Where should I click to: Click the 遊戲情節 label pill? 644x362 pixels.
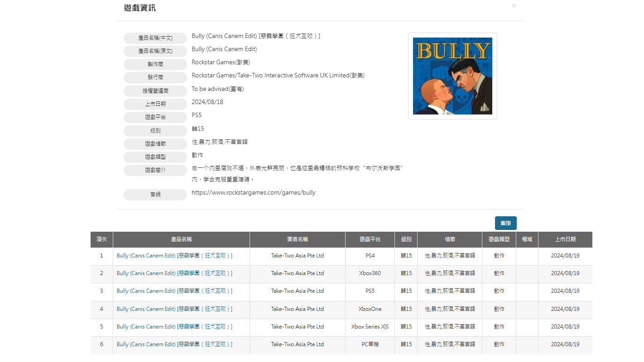[155, 144]
